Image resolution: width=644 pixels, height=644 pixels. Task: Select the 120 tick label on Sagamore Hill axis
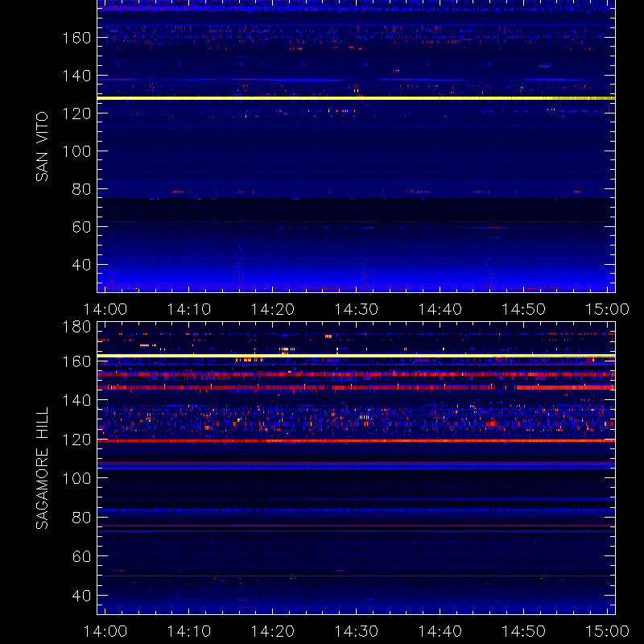click(x=76, y=440)
